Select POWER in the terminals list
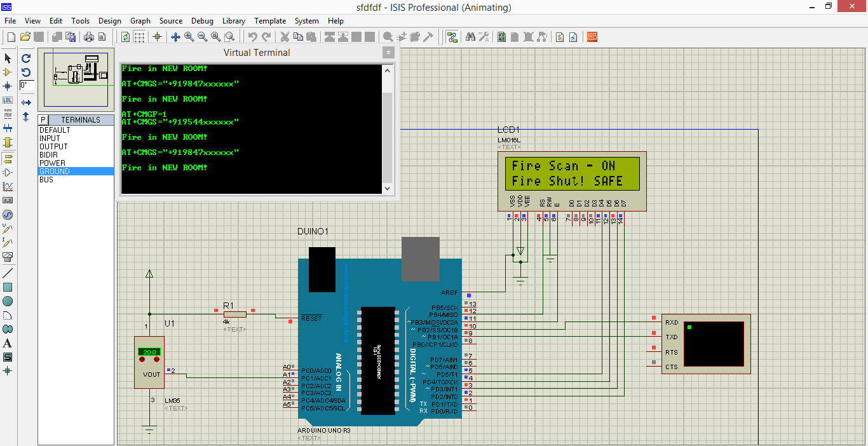868x446 pixels. pos(53,163)
